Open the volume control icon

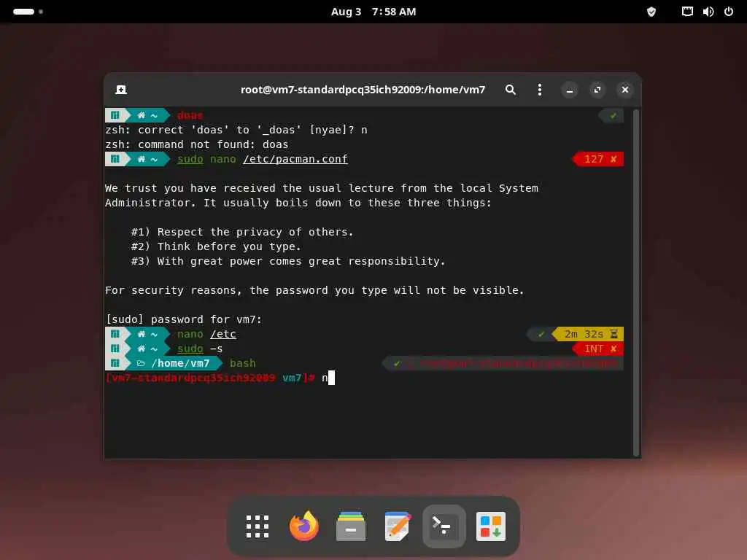click(708, 12)
